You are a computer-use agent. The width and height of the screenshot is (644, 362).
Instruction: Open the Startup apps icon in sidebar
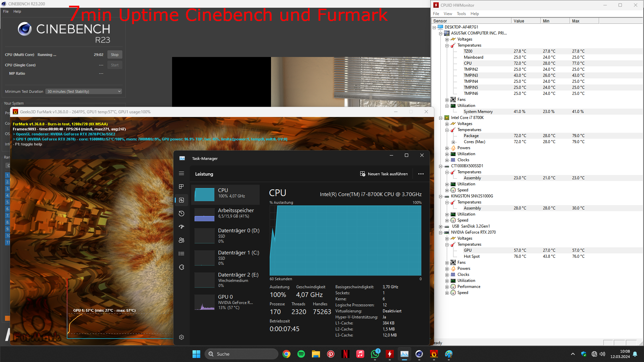181,227
